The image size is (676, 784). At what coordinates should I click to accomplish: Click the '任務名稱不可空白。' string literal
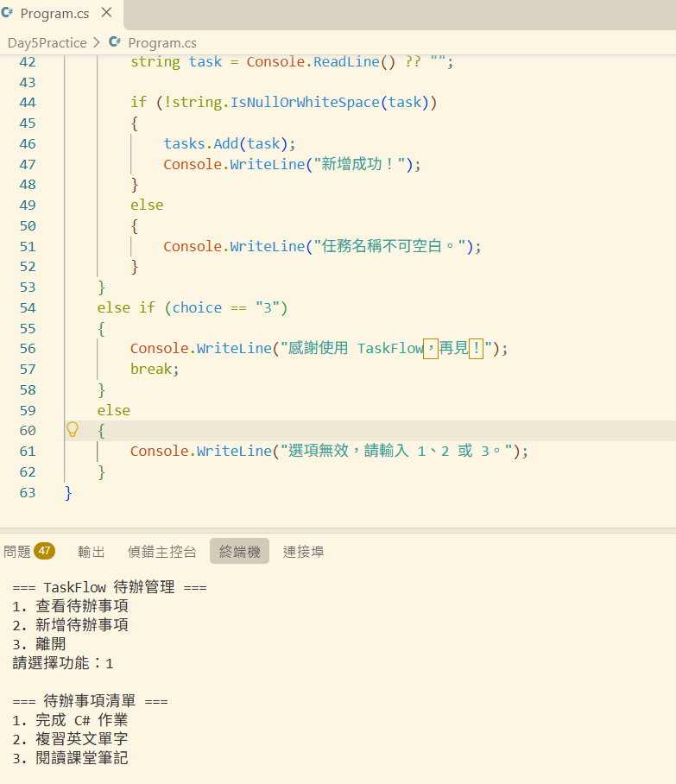tap(389, 246)
